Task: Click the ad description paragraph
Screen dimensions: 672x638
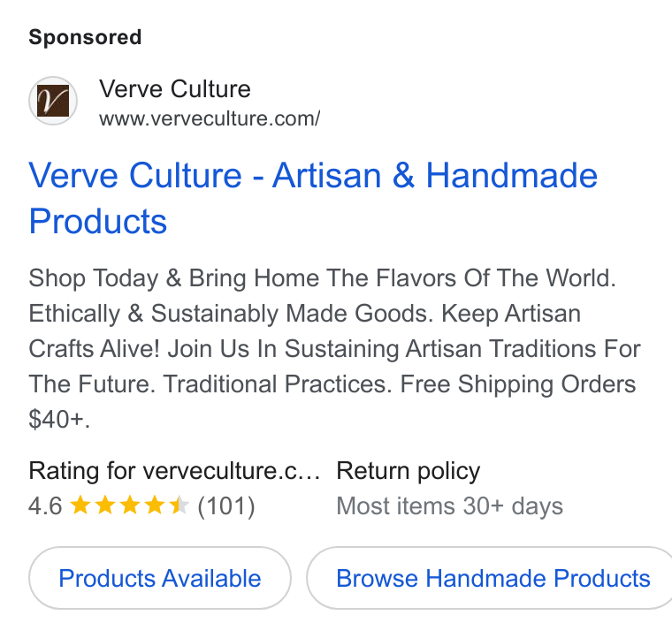Action: 334,348
